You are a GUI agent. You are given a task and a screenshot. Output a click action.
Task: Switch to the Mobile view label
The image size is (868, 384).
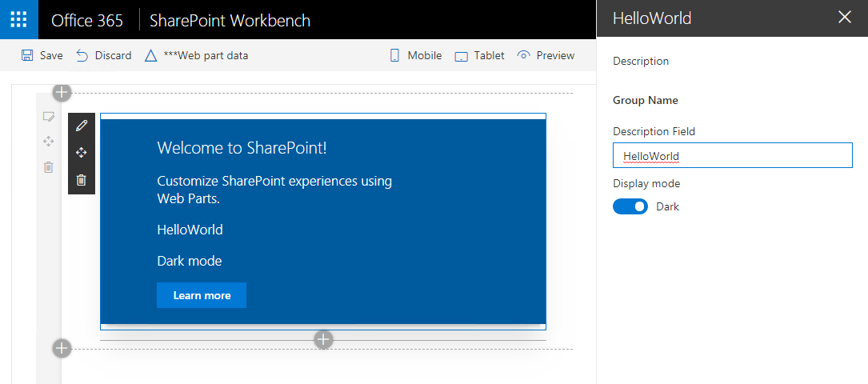coord(425,55)
